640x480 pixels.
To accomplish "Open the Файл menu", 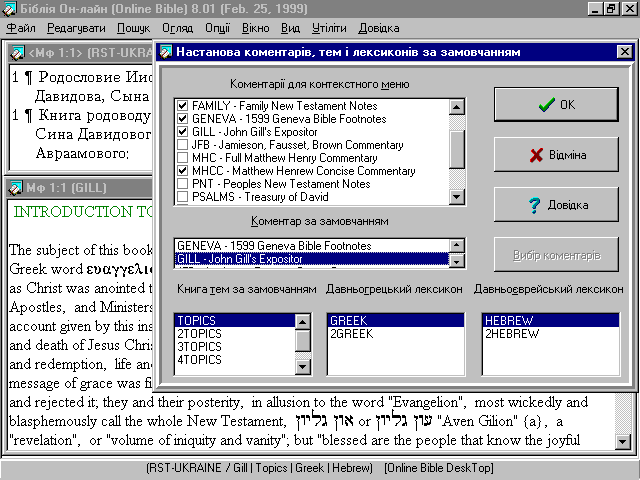I will [x=20, y=29].
